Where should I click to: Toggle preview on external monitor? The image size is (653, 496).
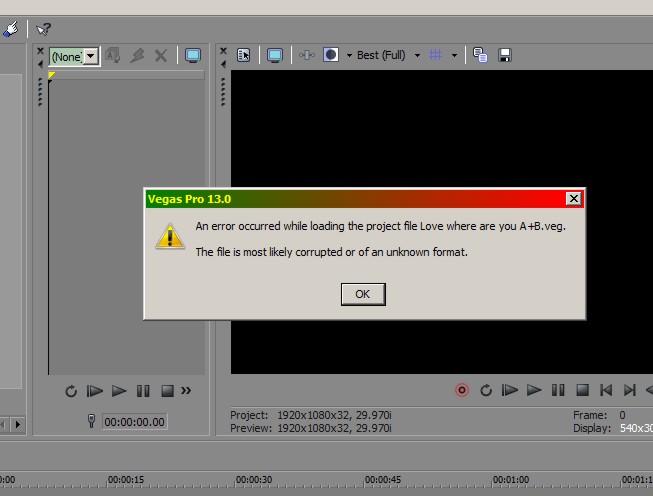click(275, 55)
